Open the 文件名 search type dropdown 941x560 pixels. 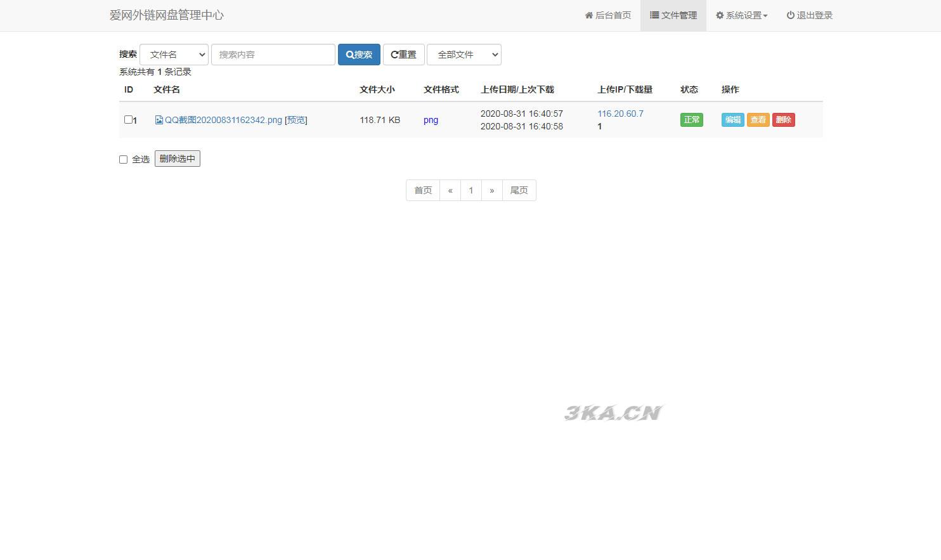174,55
